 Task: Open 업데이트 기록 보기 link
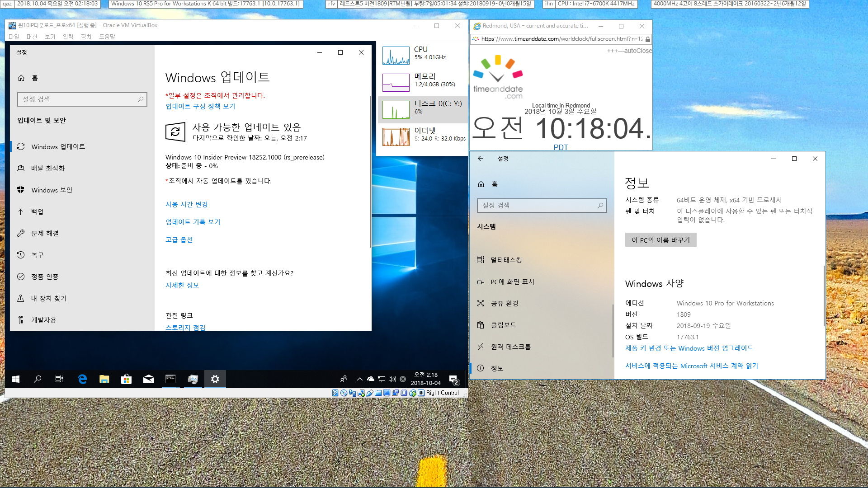coord(193,222)
